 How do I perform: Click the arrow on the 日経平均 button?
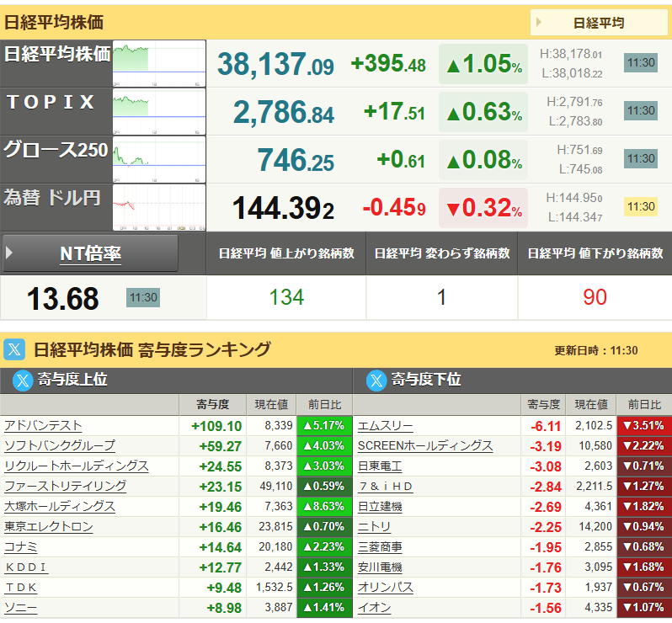tap(539, 22)
